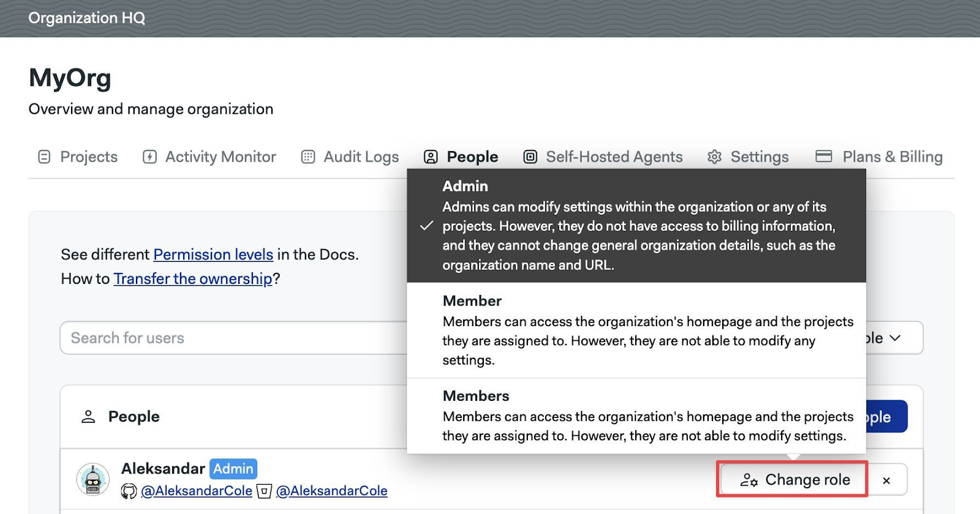The height and width of the screenshot is (514, 980).
Task: Click the Bitbucket icon beside the username
Action: pos(264,491)
